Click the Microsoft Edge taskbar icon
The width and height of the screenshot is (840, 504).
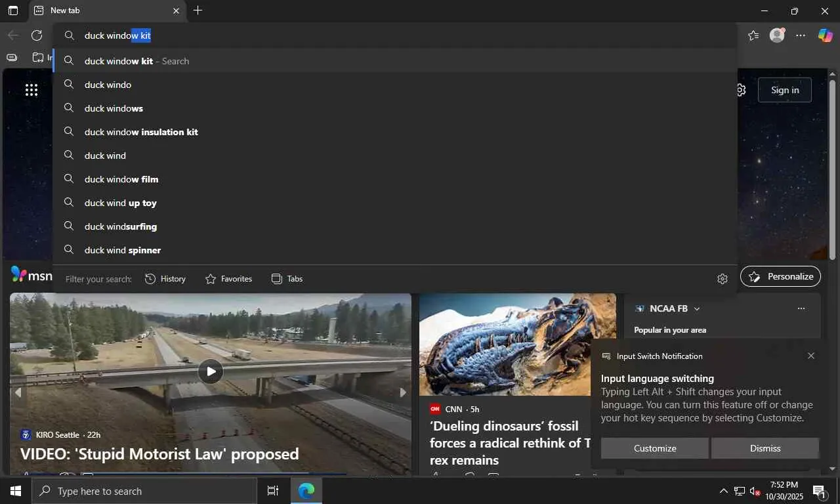306,491
